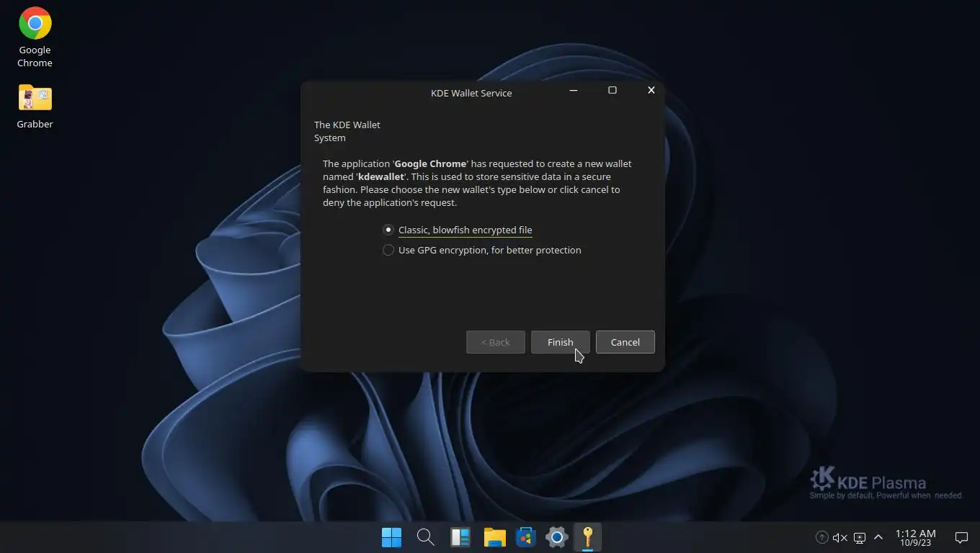Open the file manager folder in taskbar
Viewport: 980px width, 553px height.
pyautogui.click(x=494, y=537)
